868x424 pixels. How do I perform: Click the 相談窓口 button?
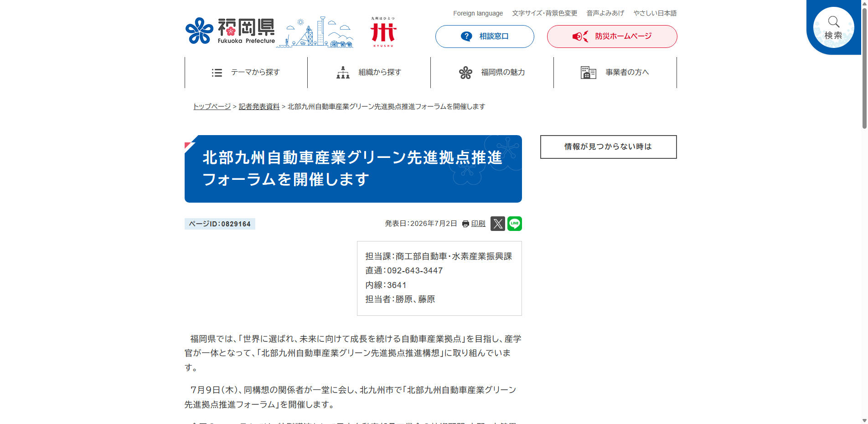coord(485,37)
